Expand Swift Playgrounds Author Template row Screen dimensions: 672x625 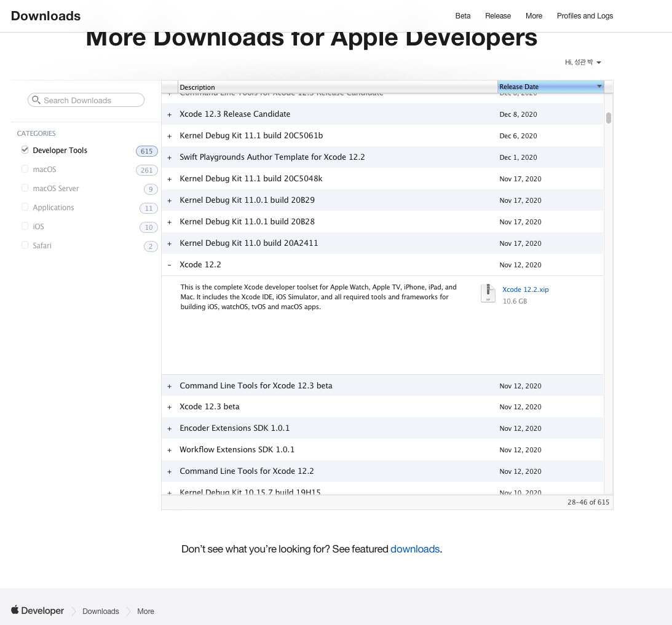pyautogui.click(x=169, y=158)
